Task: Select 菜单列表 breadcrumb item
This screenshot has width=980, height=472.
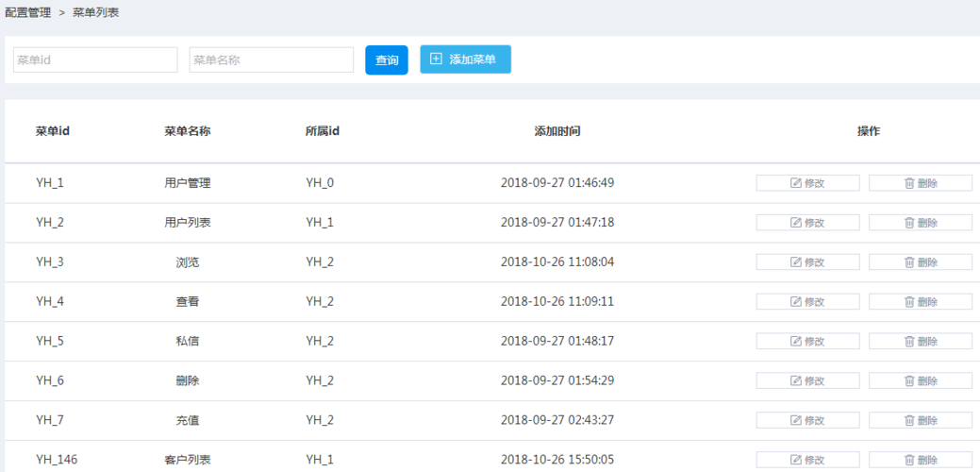Action: click(96, 13)
